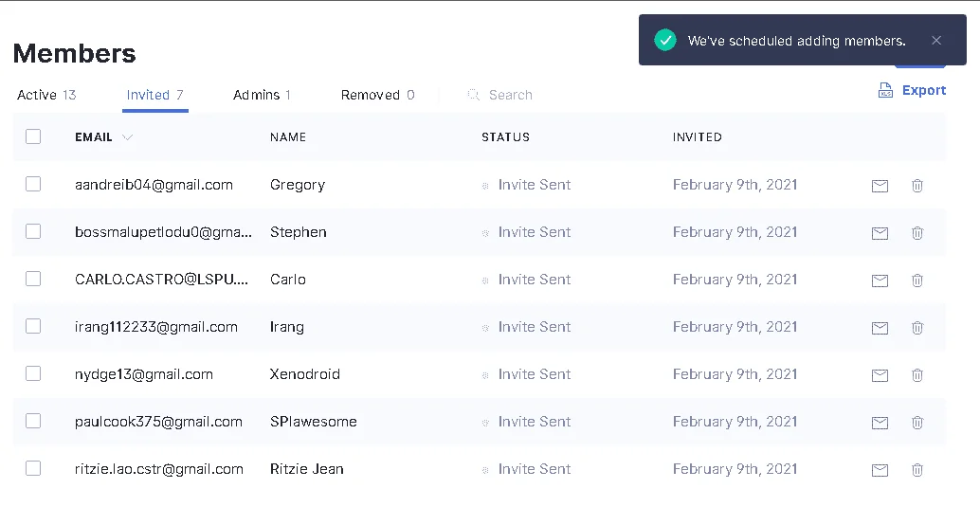980x507 pixels.
Task: Click the Export file icon
Action: 885,91
